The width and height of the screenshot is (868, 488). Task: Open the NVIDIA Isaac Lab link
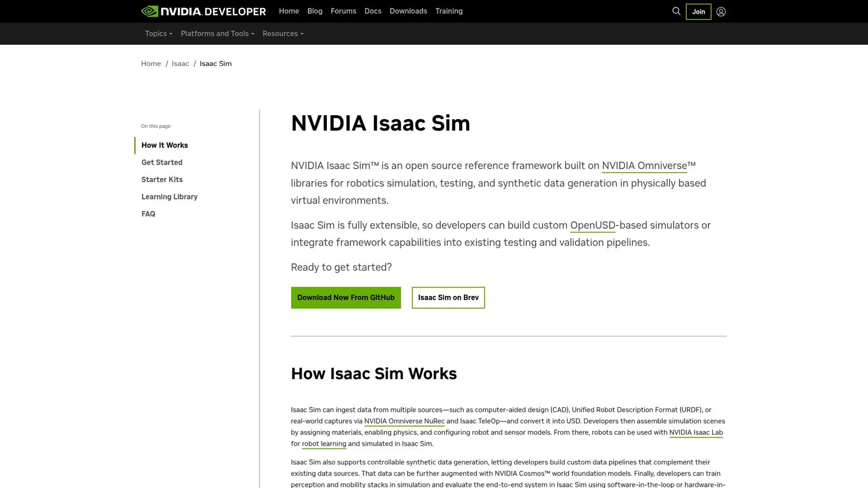pyautogui.click(x=696, y=432)
